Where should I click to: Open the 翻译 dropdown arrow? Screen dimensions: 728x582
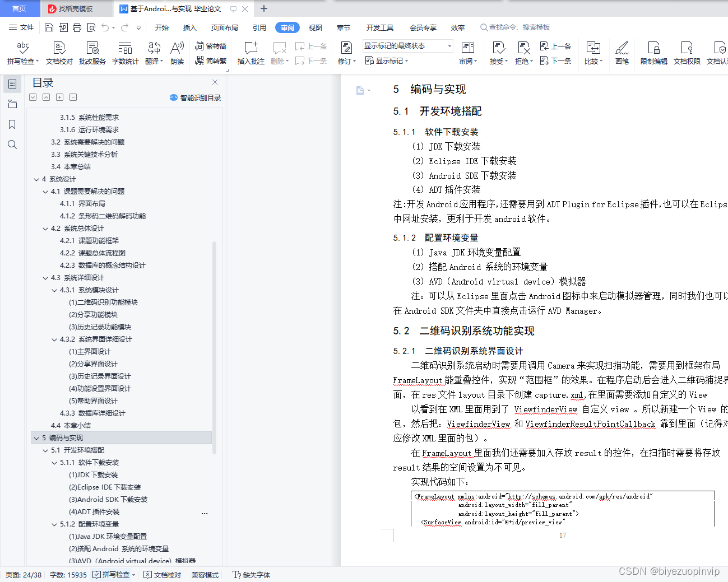pos(161,62)
